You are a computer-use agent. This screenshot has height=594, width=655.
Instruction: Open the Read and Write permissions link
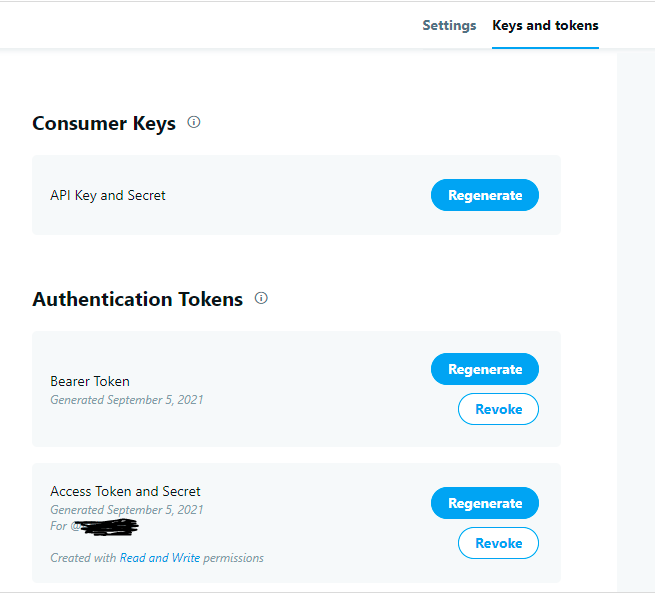[160, 558]
